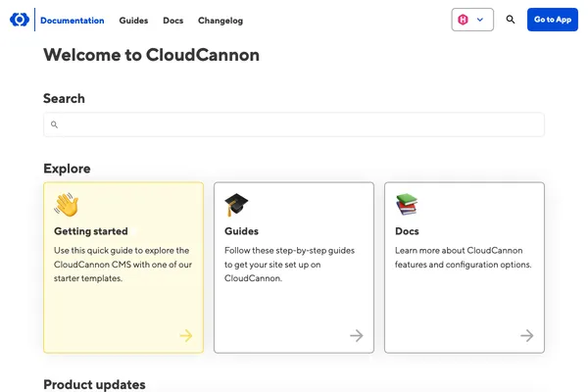Open the Getting started card title
588x392 pixels.
[x=91, y=231]
